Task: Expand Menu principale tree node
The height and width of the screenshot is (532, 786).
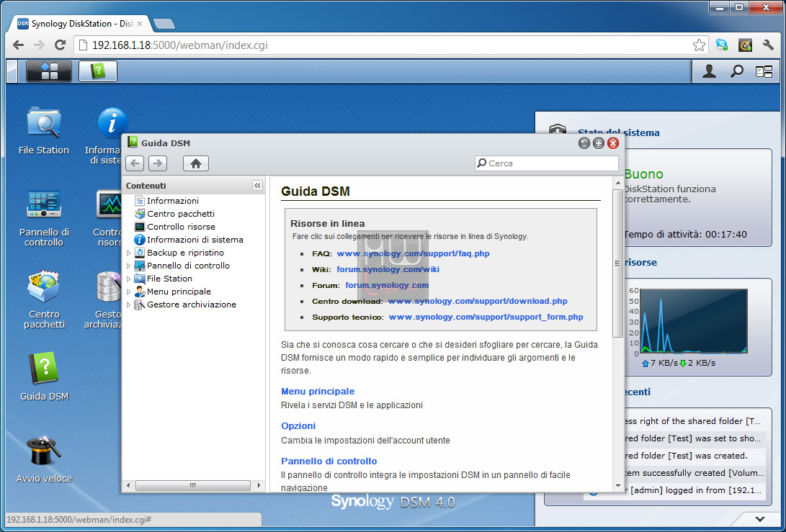Action: (128, 292)
